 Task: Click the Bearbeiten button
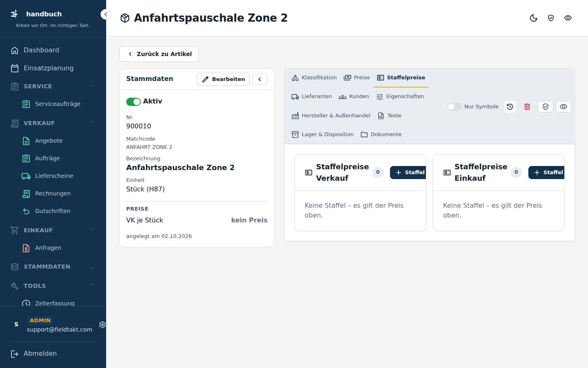[x=223, y=79]
